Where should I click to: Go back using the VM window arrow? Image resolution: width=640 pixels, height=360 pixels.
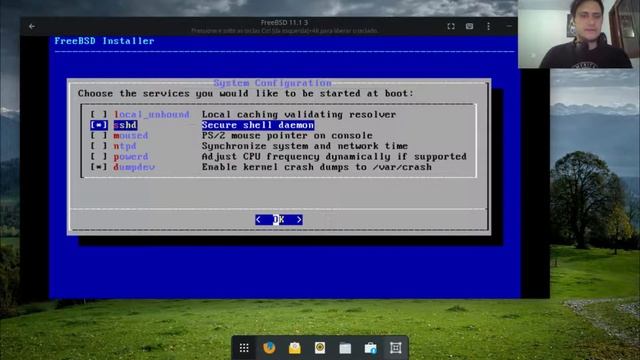click(x=32, y=27)
